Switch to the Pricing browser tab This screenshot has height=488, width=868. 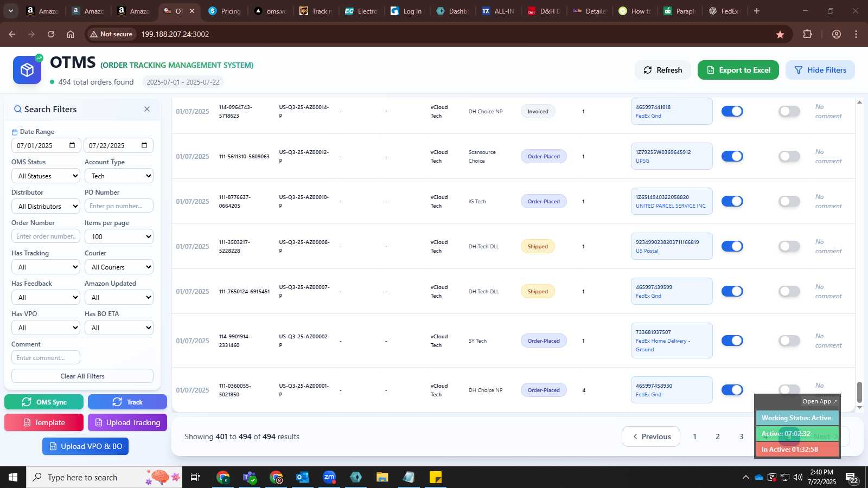[x=225, y=11]
